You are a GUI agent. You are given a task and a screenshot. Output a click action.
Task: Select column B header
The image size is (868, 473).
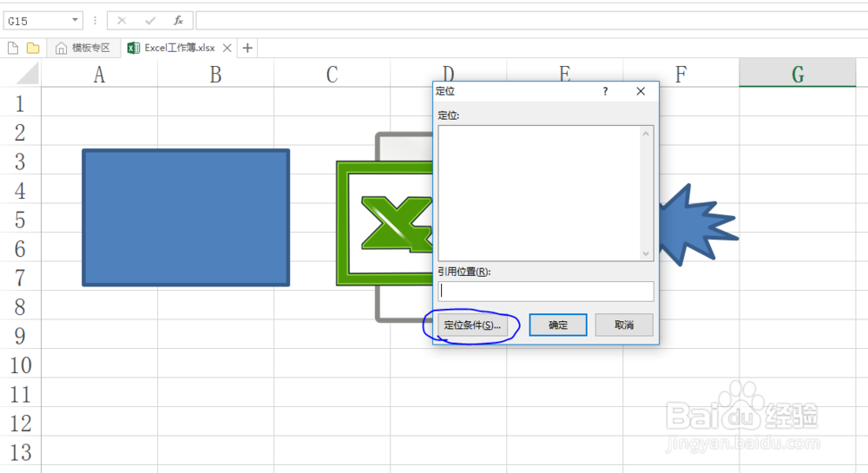click(x=215, y=74)
